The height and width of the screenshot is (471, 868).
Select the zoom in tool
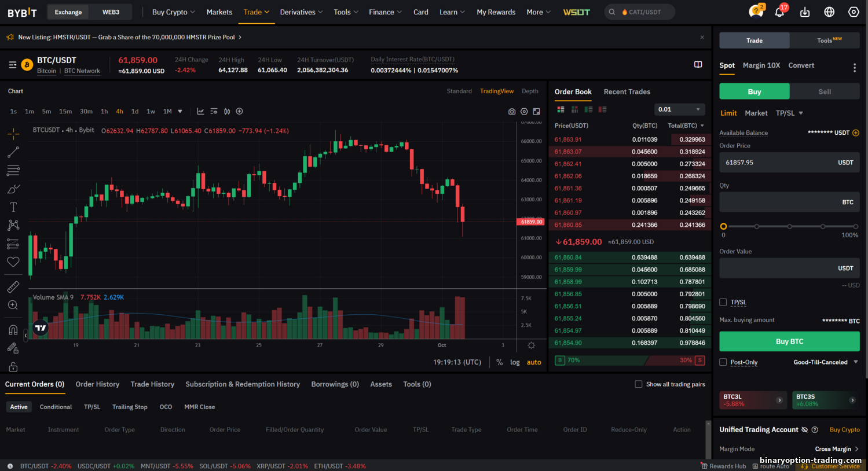click(13, 305)
